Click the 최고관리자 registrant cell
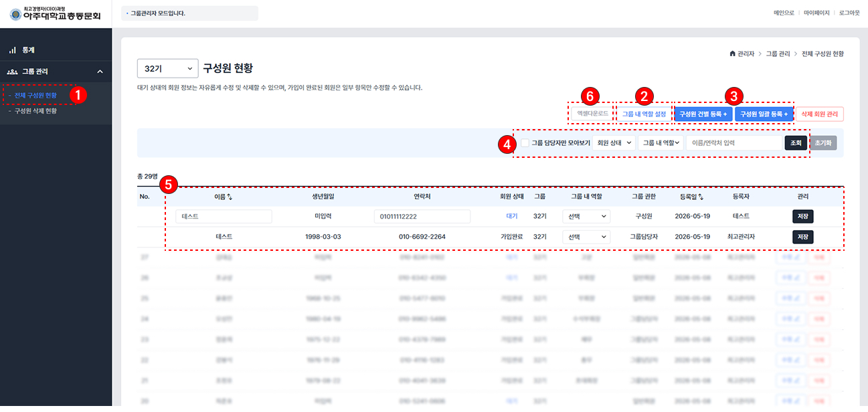Image resolution: width=868 pixels, height=412 pixels. [x=741, y=237]
